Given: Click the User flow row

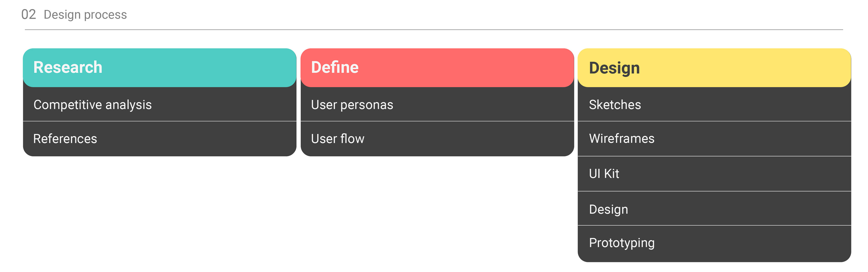Looking at the screenshot, I should [437, 139].
